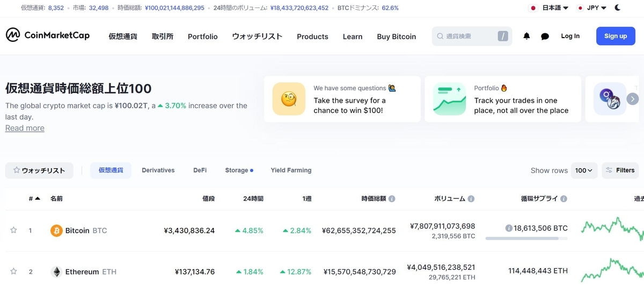
Task: Open the Products nav menu
Action: point(312,37)
